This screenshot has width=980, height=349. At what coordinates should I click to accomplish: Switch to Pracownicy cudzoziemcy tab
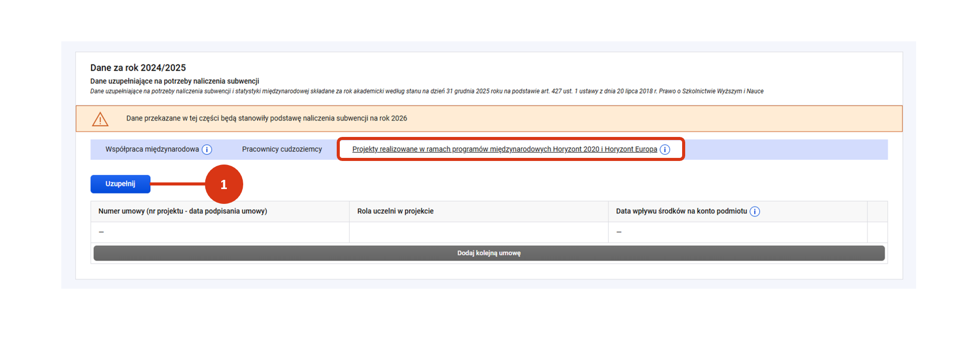pos(282,149)
